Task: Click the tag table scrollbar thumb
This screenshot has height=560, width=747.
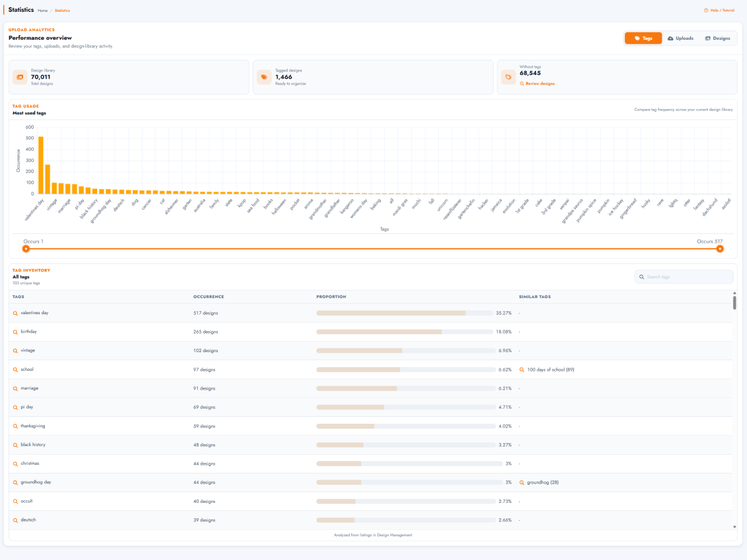Action: (735, 302)
